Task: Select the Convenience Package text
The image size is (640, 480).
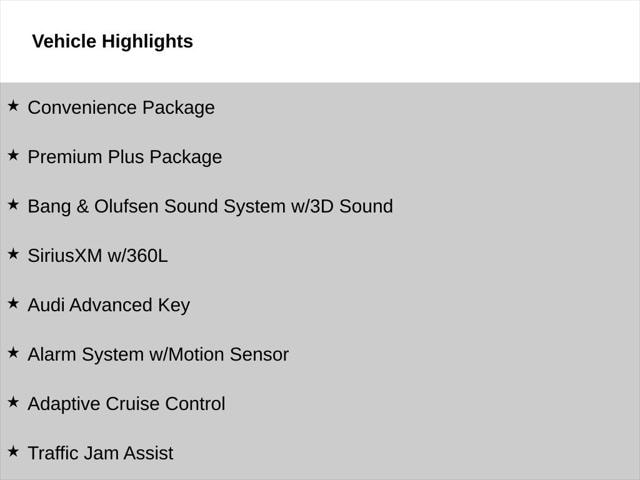Action: [x=121, y=107]
